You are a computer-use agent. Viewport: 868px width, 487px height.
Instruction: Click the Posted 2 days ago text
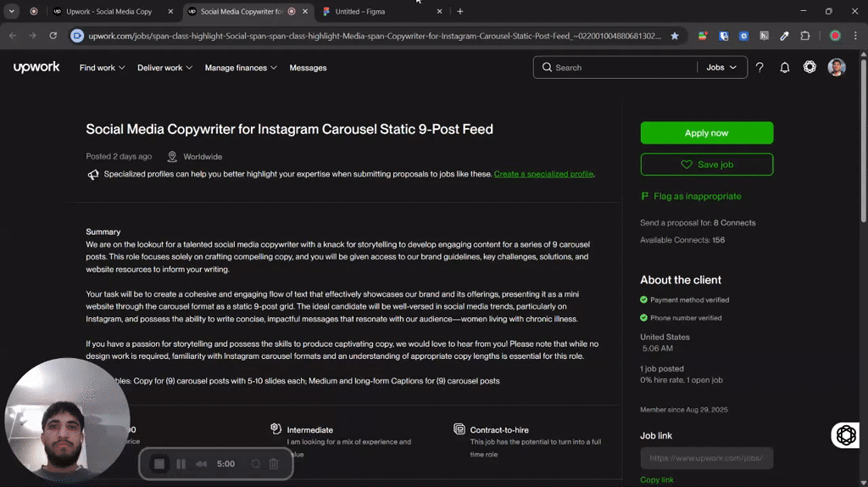coord(119,156)
